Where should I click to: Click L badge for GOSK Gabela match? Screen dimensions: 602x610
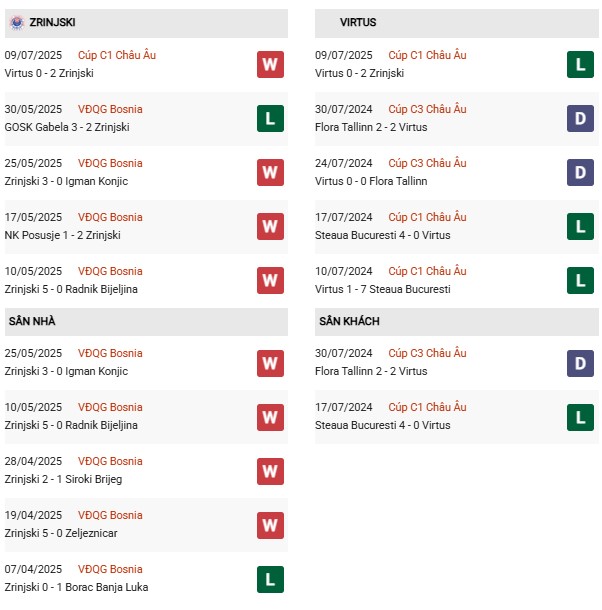coord(270,119)
